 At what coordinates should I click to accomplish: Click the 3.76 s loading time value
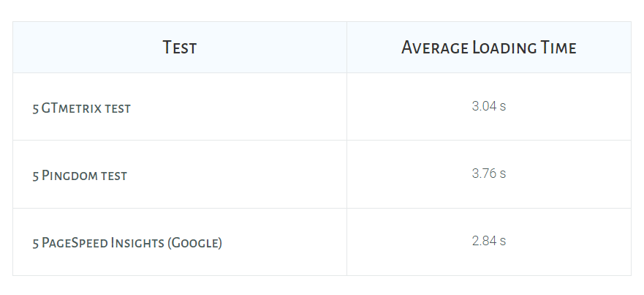coord(489,173)
